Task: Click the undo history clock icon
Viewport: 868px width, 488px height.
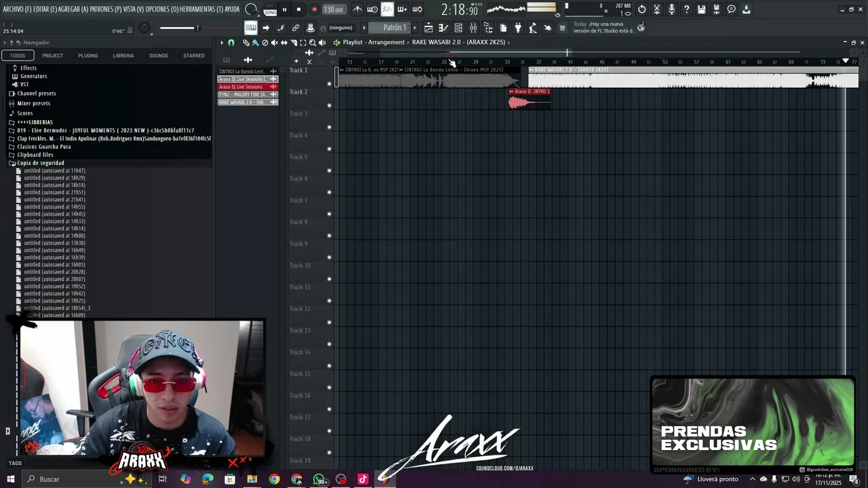Action: click(x=642, y=9)
